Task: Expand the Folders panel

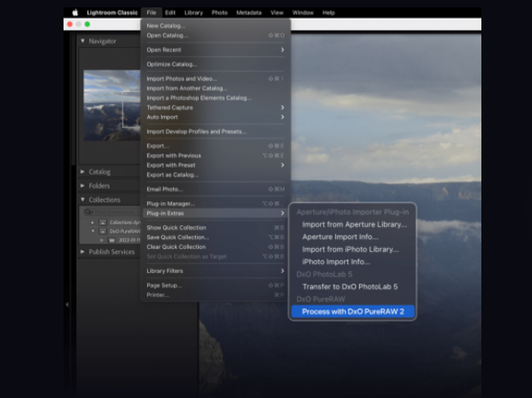Action: click(82, 186)
